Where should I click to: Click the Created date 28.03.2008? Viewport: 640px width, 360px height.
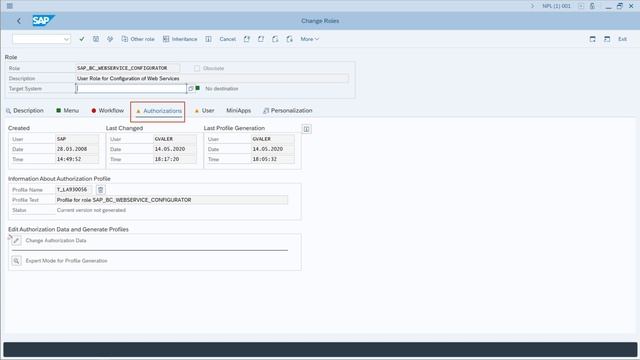pos(77,149)
